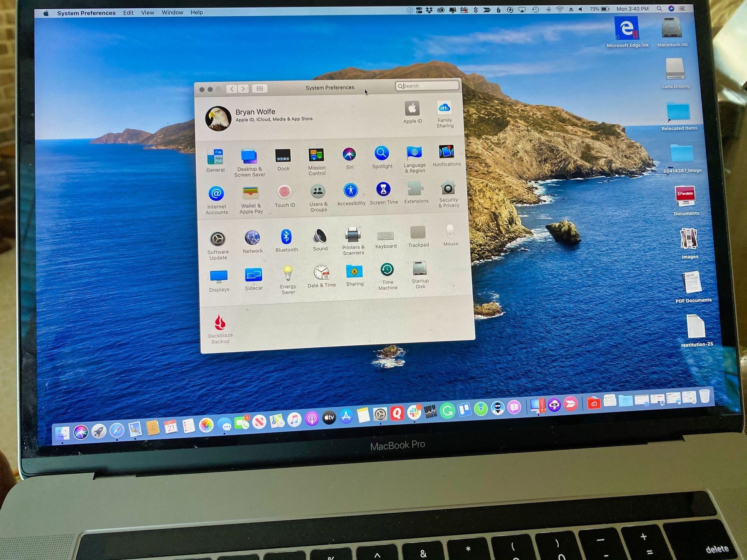The width and height of the screenshot is (747, 560).
Task: Select the Siri preferences icon
Action: (x=349, y=155)
